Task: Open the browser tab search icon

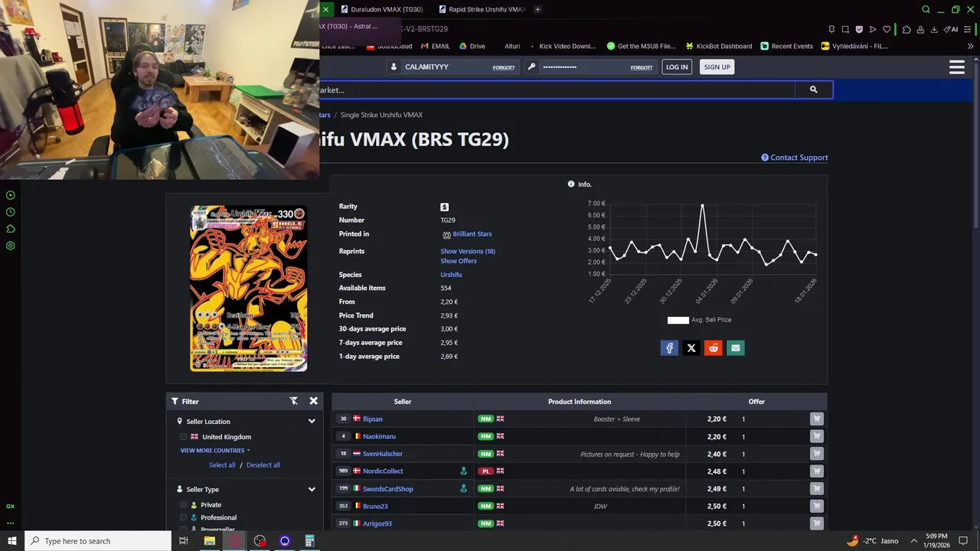Action: click(x=926, y=9)
